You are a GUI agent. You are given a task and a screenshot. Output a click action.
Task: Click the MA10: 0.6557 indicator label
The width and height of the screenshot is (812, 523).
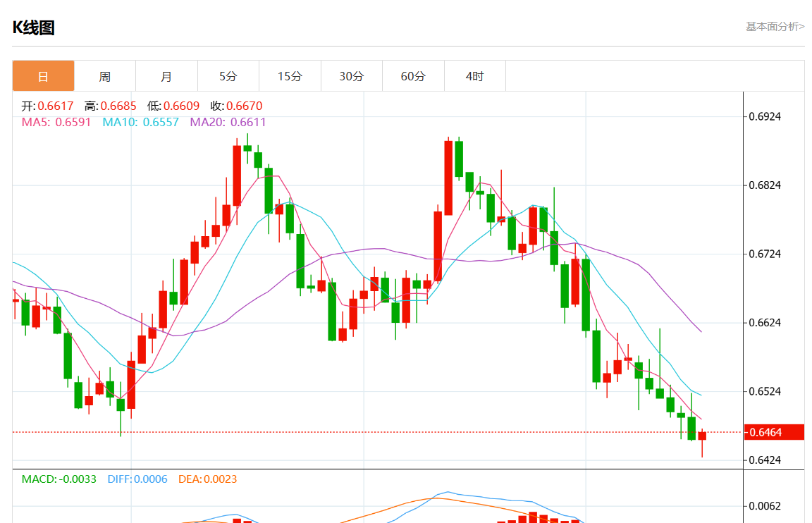pyautogui.click(x=140, y=122)
